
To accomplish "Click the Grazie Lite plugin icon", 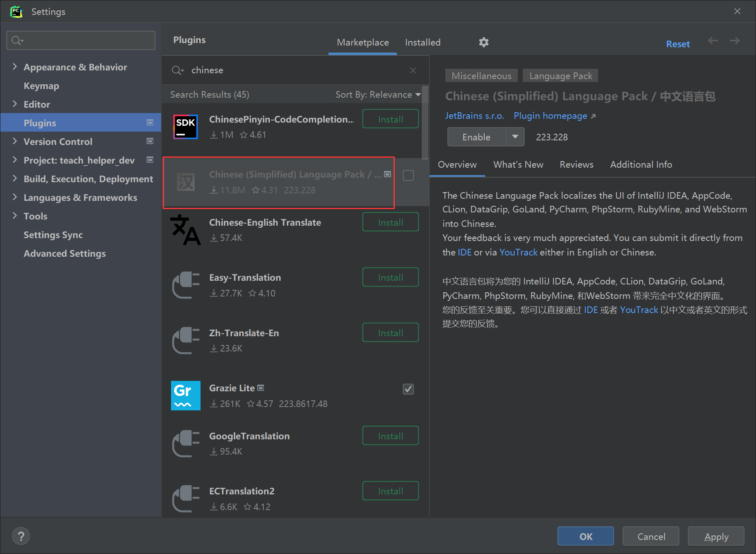I will tap(185, 395).
